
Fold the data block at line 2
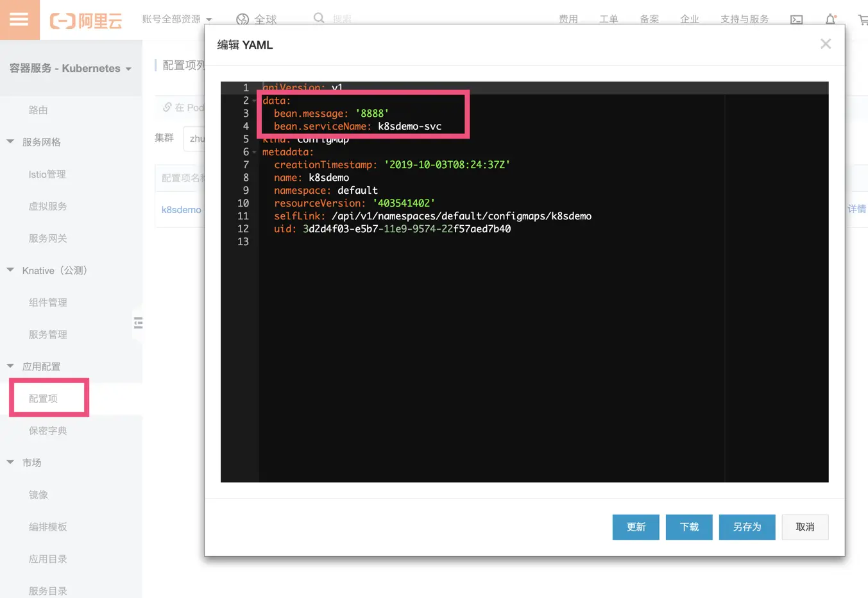coord(255,101)
